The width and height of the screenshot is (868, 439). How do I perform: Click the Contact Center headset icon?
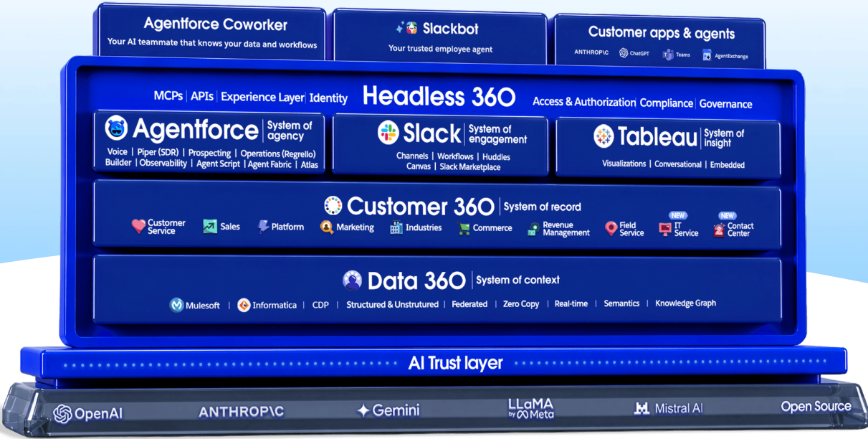pyautogui.click(x=719, y=230)
